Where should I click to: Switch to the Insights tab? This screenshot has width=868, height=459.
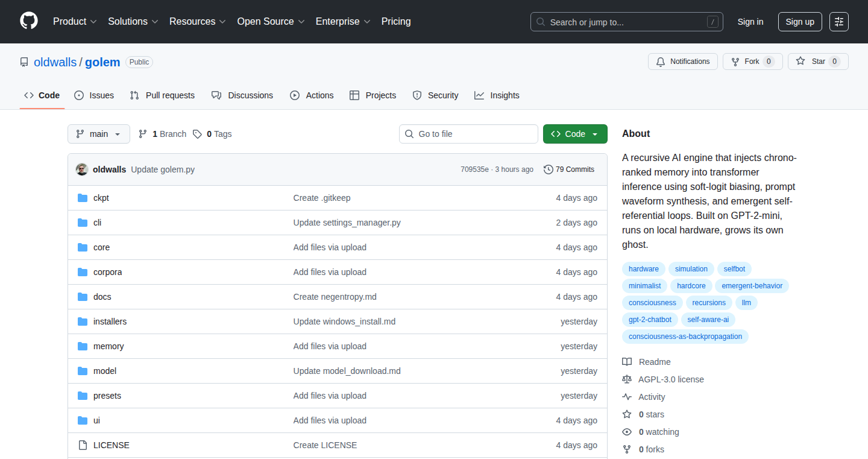[497, 95]
